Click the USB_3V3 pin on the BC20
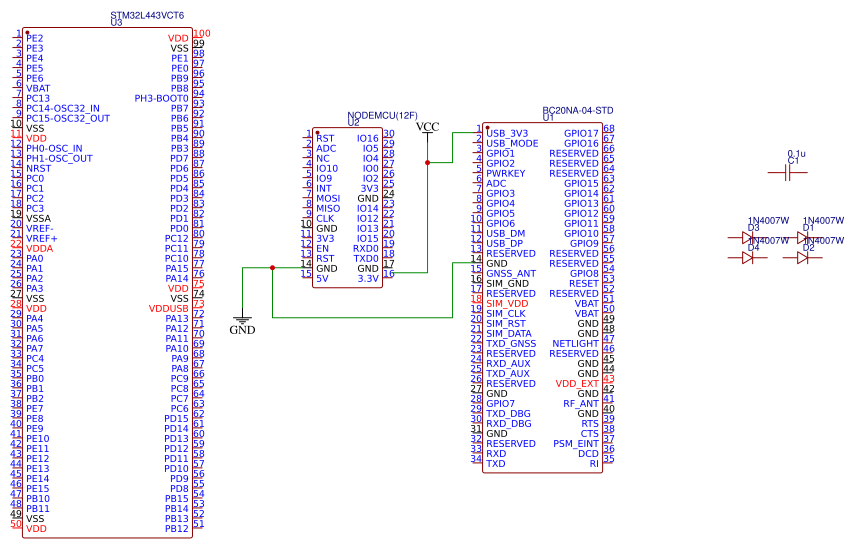Viewport: 856px width, 548px height. [x=507, y=133]
